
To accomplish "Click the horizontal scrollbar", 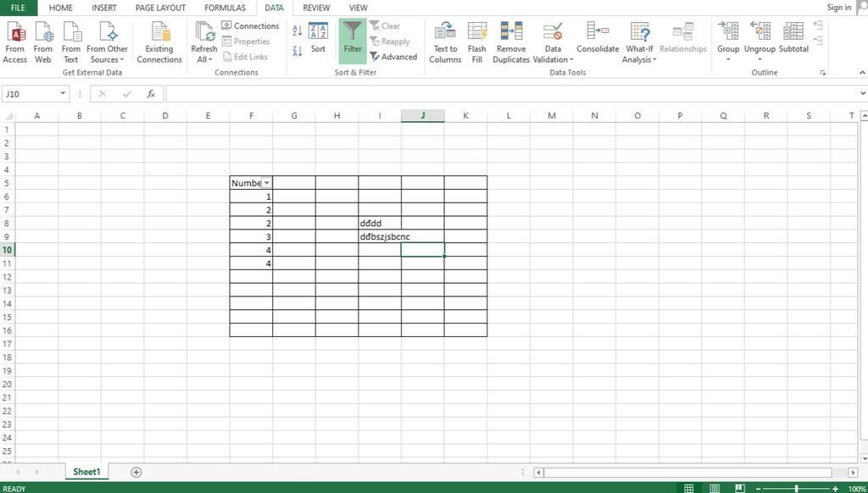I will [x=688, y=473].
